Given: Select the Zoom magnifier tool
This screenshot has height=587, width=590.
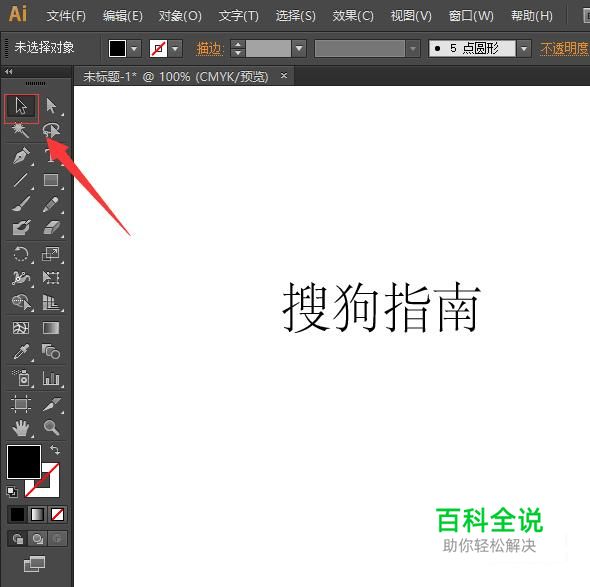Looking at the screenshot, I should pos(51,428).
